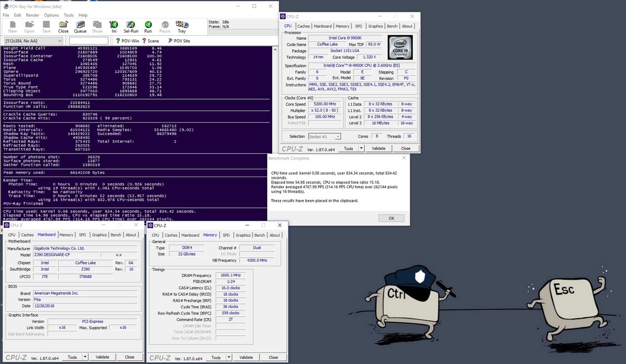The image size is (626, 364).
Task: Switch to SPD tab in CPU-Z CPU window
Action: pos(358,26)
